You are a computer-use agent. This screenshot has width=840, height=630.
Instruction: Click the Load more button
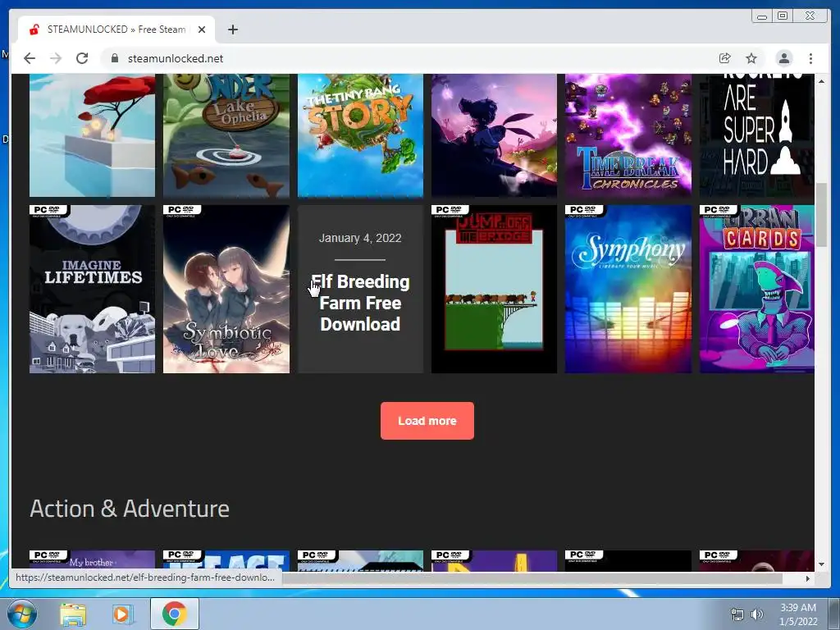coord(427,421)
